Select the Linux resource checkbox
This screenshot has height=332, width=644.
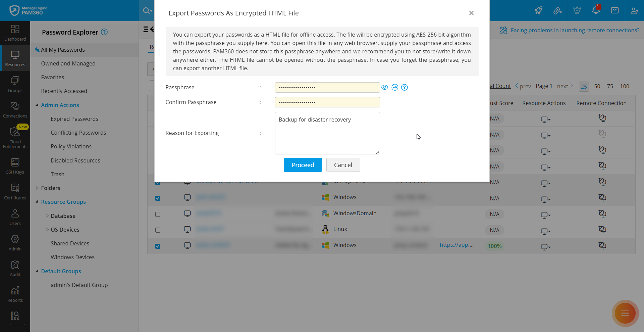click(158, 230)
